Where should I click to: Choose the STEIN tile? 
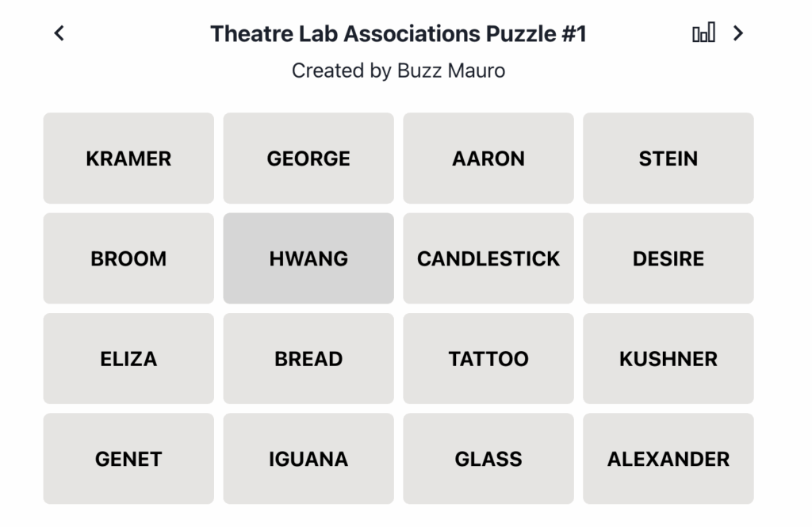[668, 158]
